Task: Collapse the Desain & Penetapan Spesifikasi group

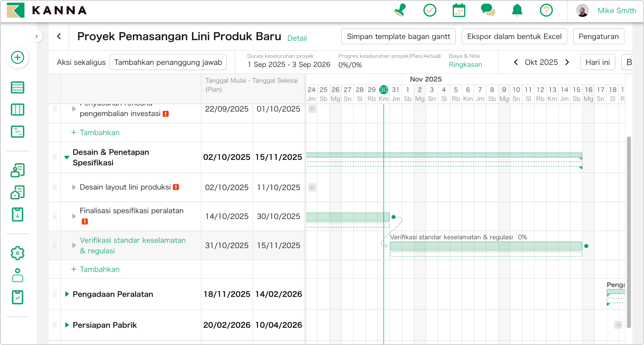Action: click(66, 157)
